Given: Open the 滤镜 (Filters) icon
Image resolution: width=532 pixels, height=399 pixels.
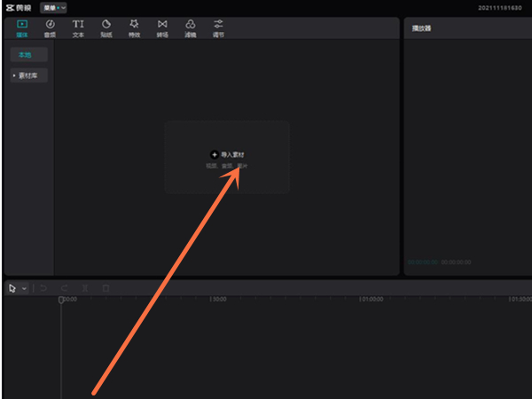Looking at the screenshot, I should (190, 27).
